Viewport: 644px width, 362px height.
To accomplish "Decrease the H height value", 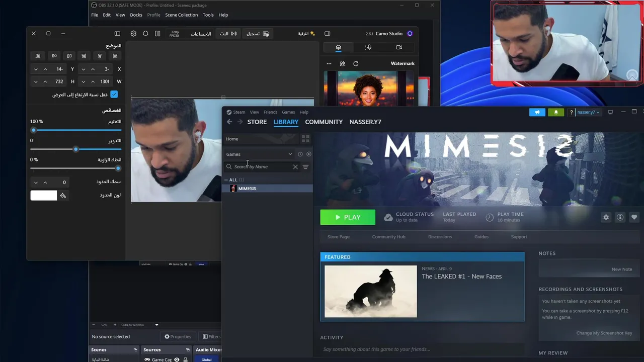I will click(36, 81).
